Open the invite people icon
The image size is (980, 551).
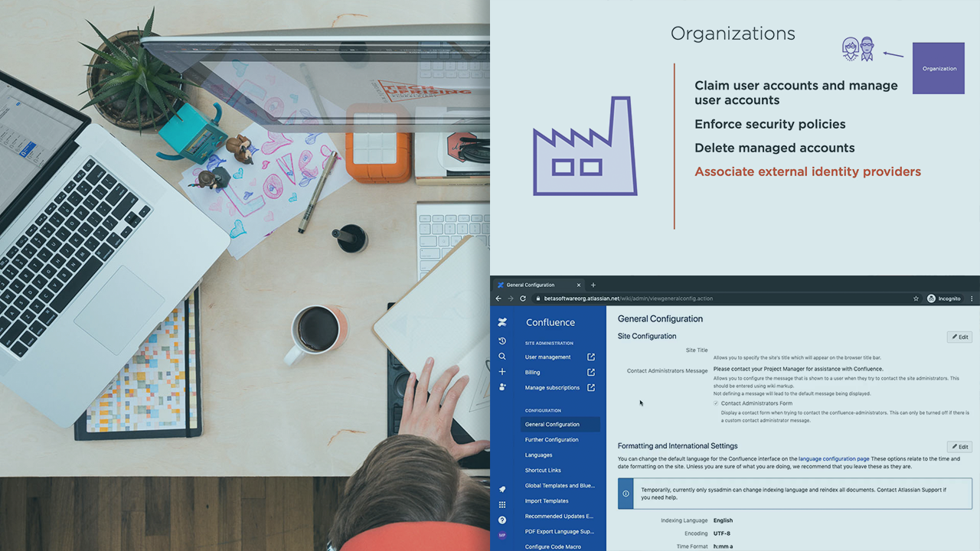coord(502,387)
